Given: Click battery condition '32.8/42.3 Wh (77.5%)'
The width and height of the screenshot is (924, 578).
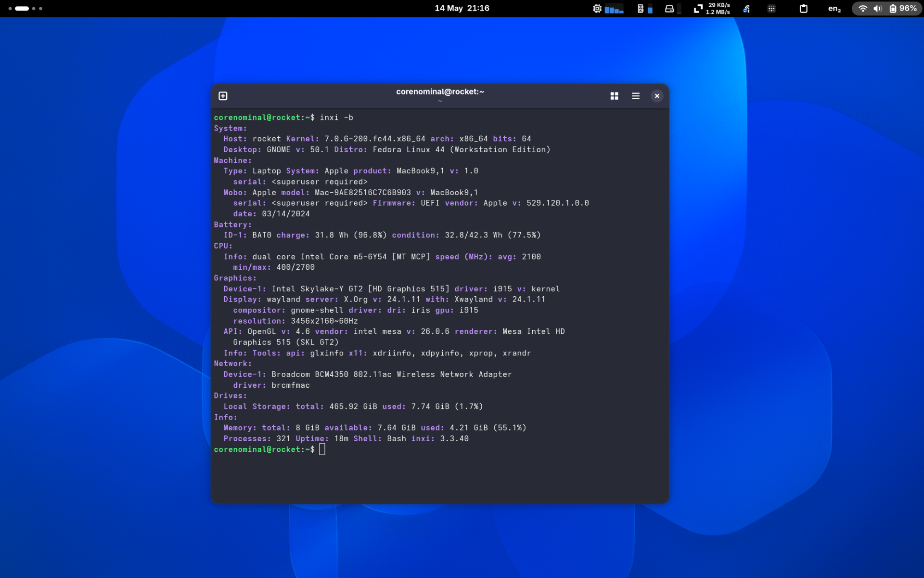Looking at the screenshot, I should [x=493, y=235].
